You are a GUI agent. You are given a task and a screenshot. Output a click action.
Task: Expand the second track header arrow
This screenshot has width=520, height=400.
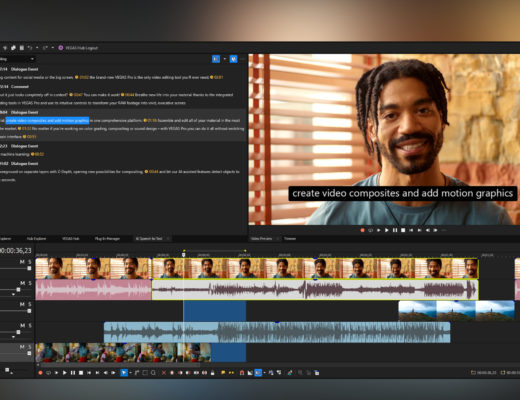coord(13,294)
